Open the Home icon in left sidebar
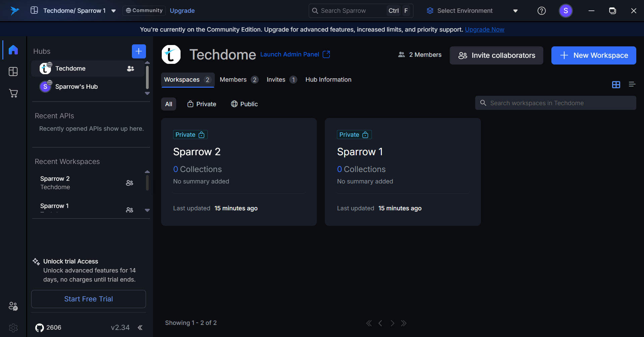The height and width of the screenshot is (337, 644). point(13,50)
